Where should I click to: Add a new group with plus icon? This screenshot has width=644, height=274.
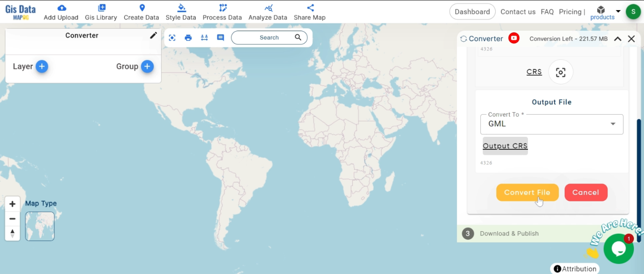(x=147, y=66)
